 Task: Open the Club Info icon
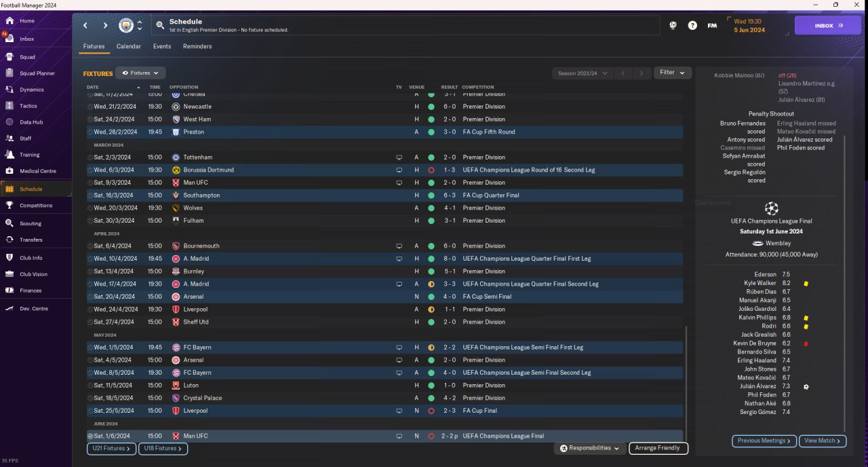click(9, 258)
